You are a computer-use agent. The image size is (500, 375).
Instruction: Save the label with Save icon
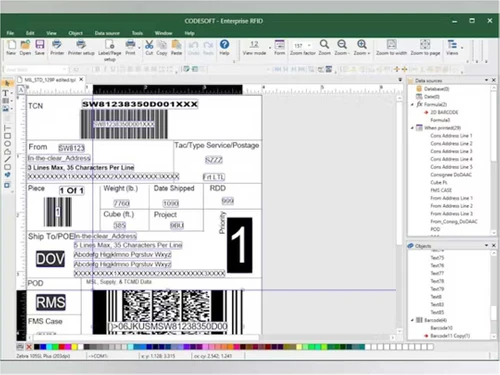[40, 44]
